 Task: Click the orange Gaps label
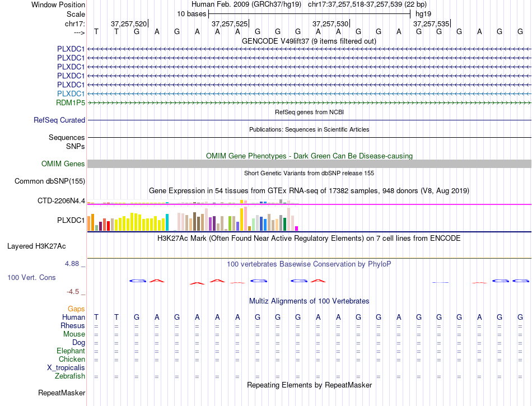pos(76,309)
